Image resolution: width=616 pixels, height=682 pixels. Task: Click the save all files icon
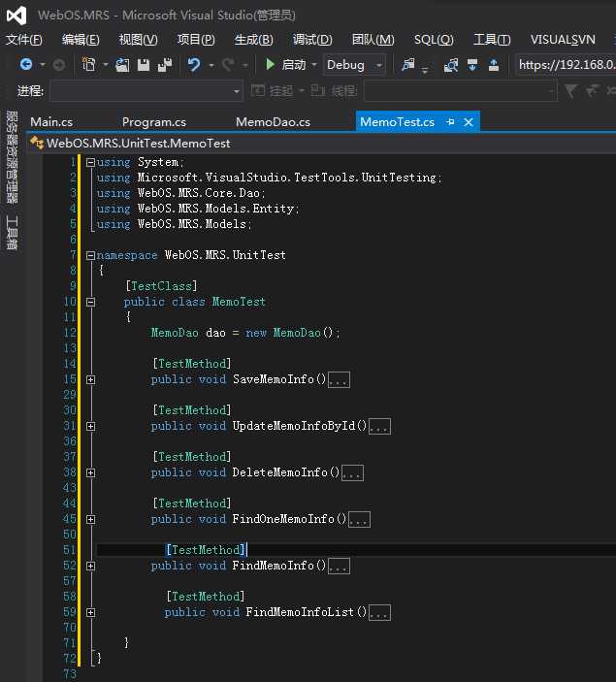pyautogui.click(x=165, y=65)
